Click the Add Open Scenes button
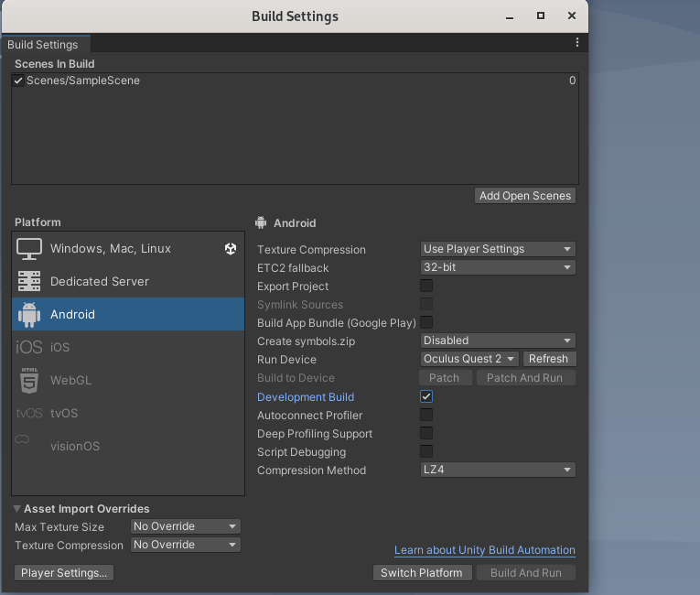Viewport: 700px width, 595px height. point(525,196)
